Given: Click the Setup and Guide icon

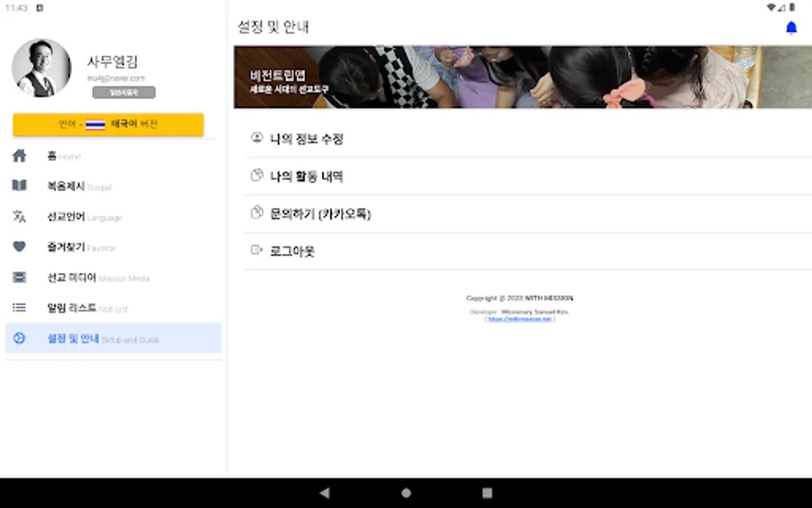Looking at the screenshot, I should point(19,338).
